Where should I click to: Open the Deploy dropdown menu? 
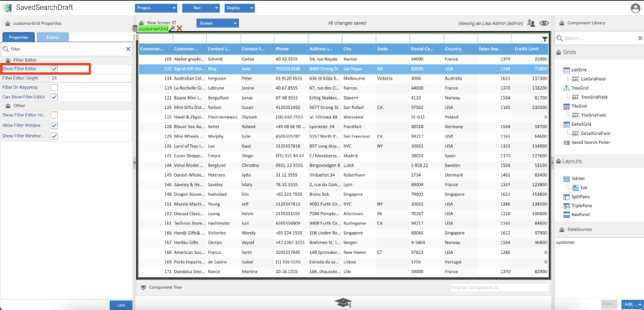coord(240,8)
